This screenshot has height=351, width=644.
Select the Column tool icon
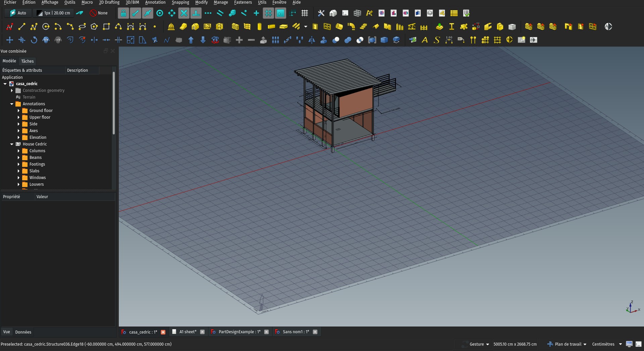pos(259,26)
